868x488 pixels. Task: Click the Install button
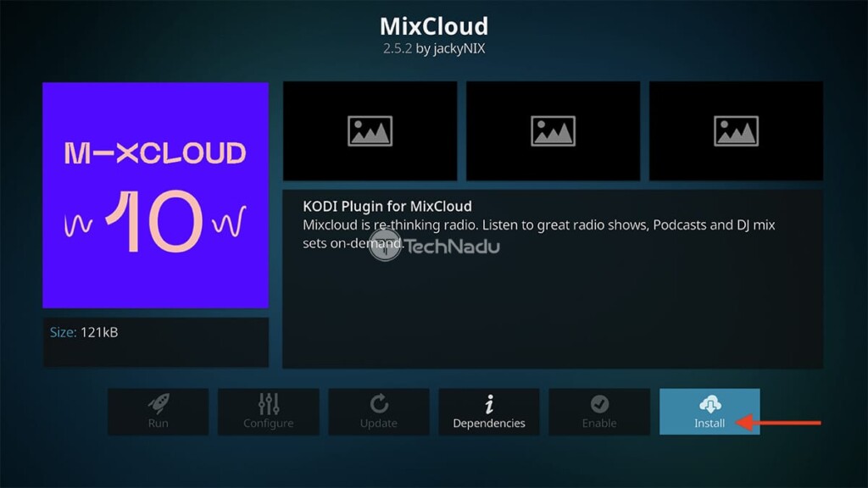click(x=709, y=412)
